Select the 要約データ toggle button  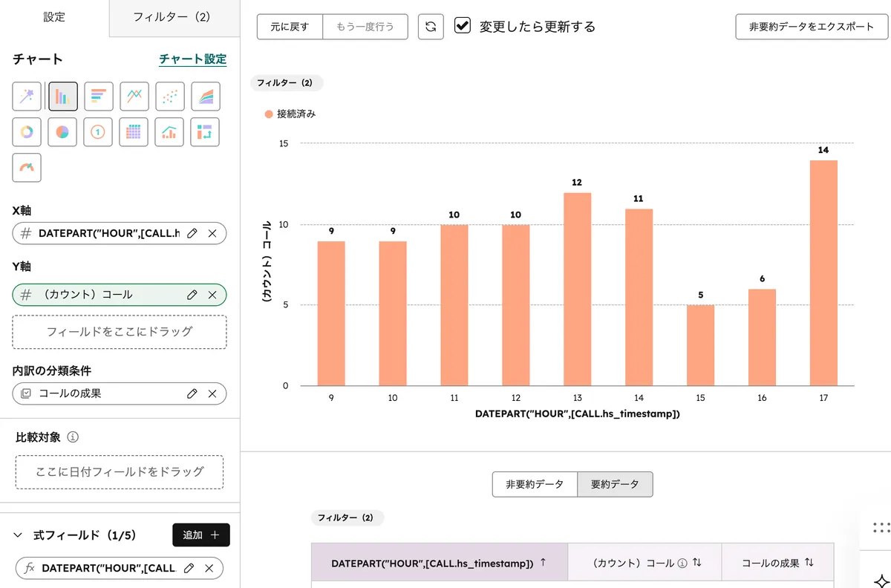tap(615, 484)
